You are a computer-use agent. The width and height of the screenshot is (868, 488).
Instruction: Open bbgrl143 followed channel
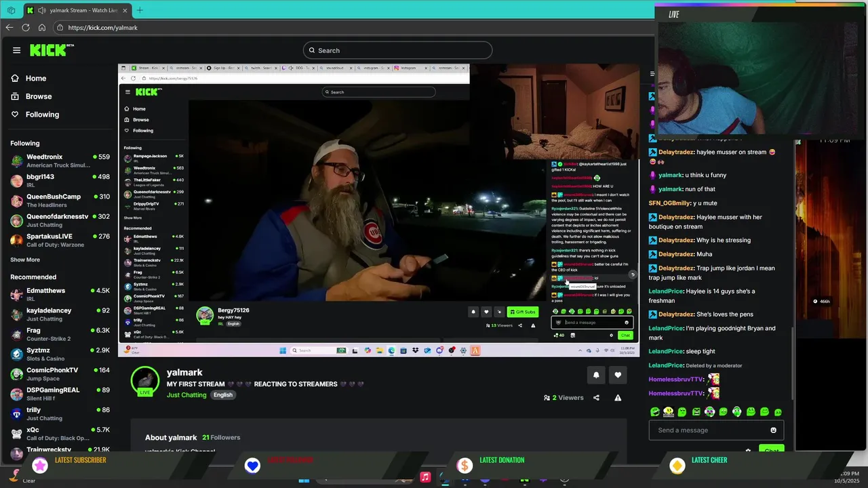coord(60,180)
